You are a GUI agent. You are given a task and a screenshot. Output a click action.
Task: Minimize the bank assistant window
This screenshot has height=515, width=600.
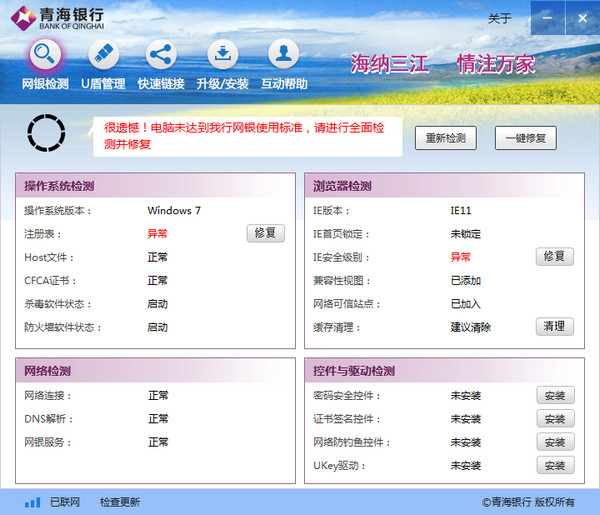coord(548,18)
